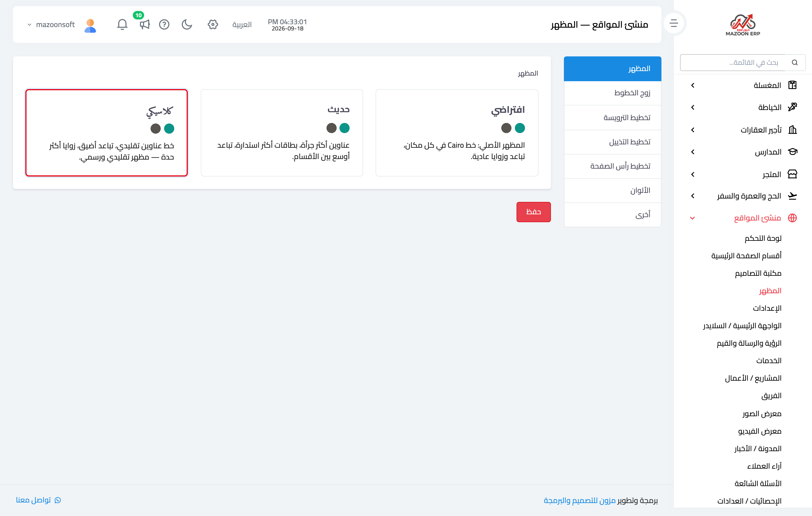Image resolution: width=812 pixels, height=516 pixels.
Task: Switch to the تخطيط الترويسة tab
Action: pos(612,118)
